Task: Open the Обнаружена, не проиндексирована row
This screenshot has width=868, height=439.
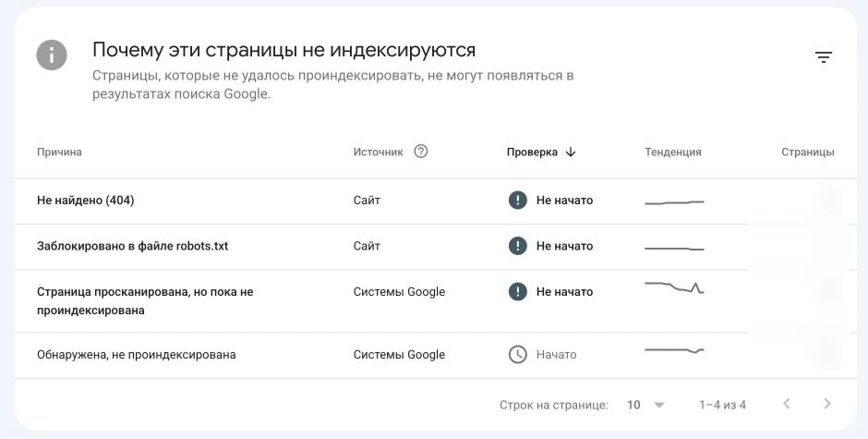Action: point(436,355)
